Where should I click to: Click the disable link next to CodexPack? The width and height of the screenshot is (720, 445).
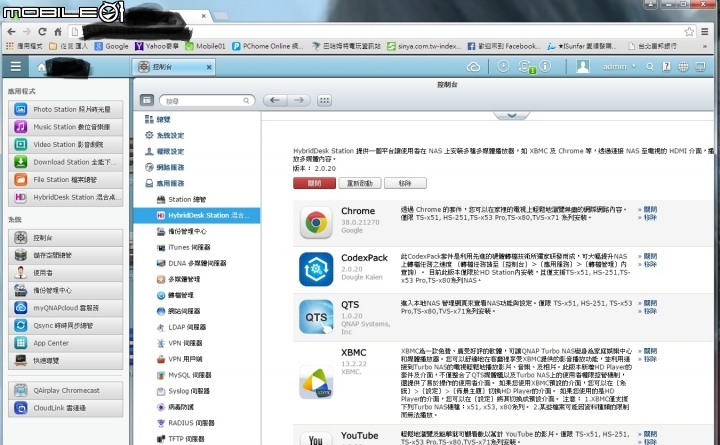pyautogui.click(x=650, y=256)
